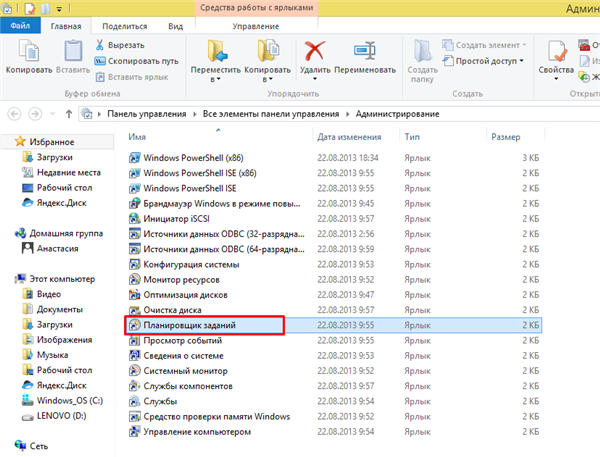Select Брандмауэр Windows в режиме повы... row
Screen dimensions: 600x457
(334, 204)
